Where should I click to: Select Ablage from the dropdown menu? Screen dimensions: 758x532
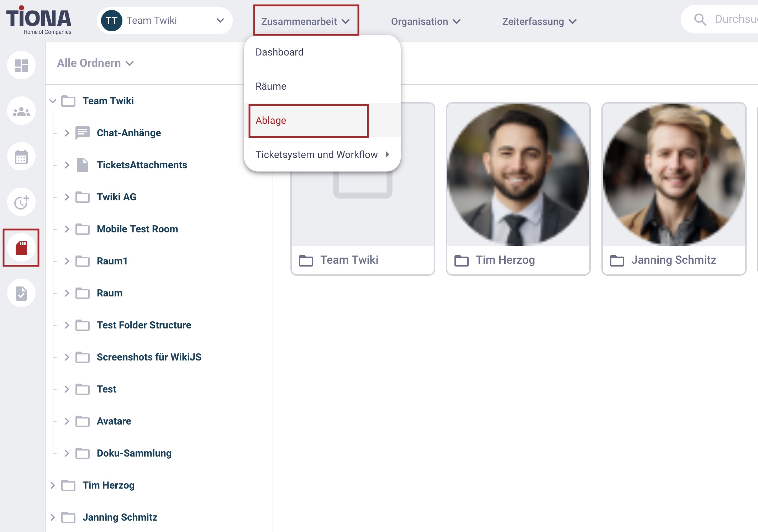(322, 120)
